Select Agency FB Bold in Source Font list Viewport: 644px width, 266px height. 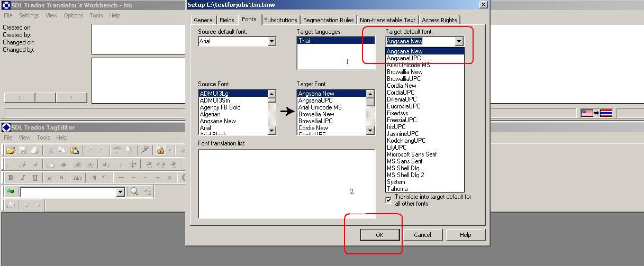pos(233,107)
